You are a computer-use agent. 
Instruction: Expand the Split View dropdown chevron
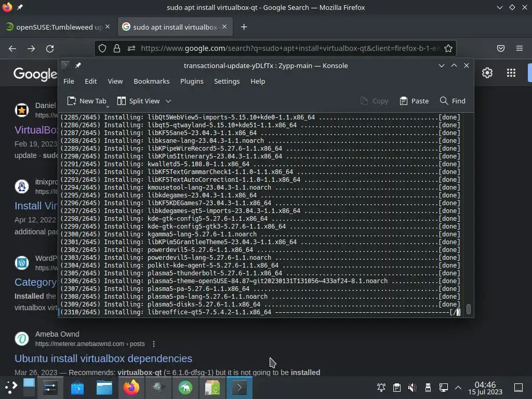pos(168,101)
